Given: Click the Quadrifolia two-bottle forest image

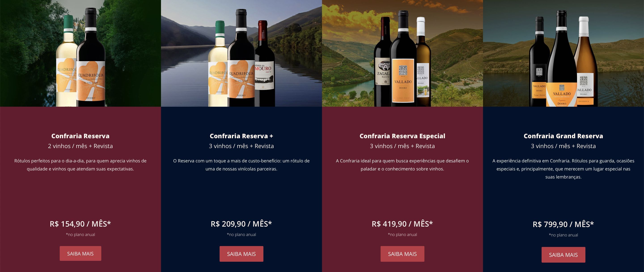Looking at the screenshot, I should click(x=80, y=53).
